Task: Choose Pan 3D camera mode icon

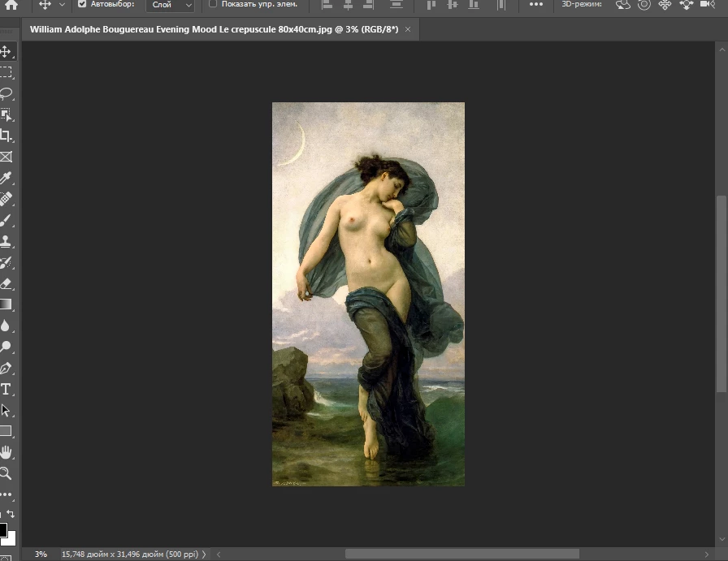Action: (x=665, y=5)
